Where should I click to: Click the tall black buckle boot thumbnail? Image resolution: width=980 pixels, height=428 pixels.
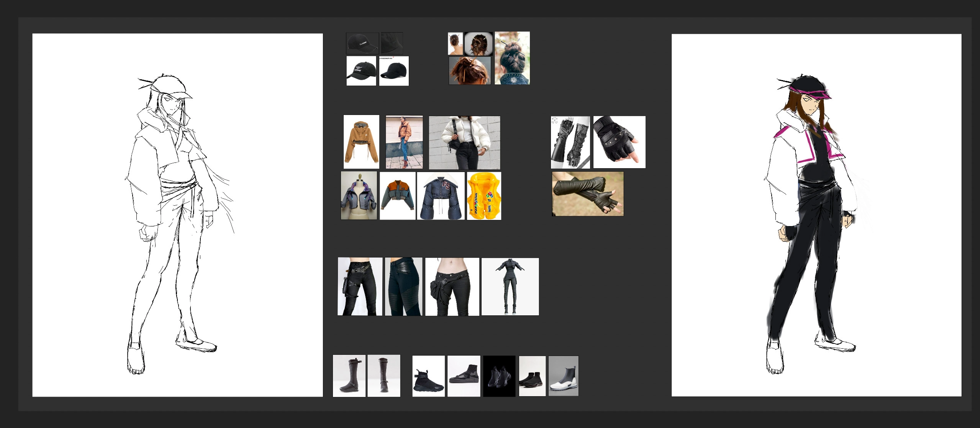[349, 376]
